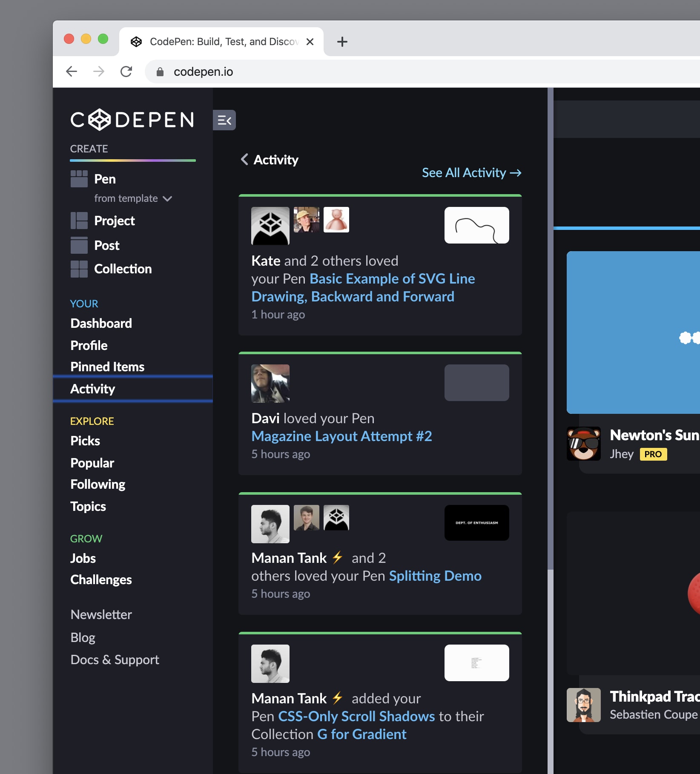Open the Following feed

coord(98,484)
